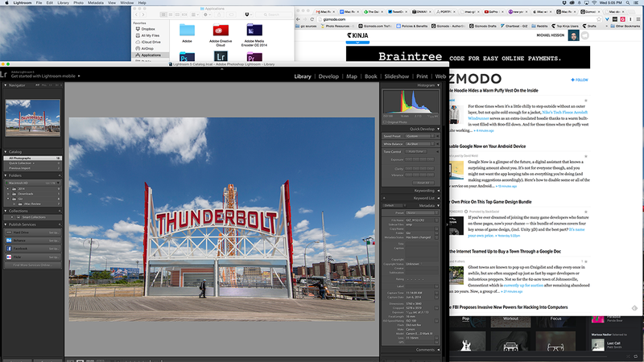
Task: Expand Smart Collections set
Action: point(12,217)
